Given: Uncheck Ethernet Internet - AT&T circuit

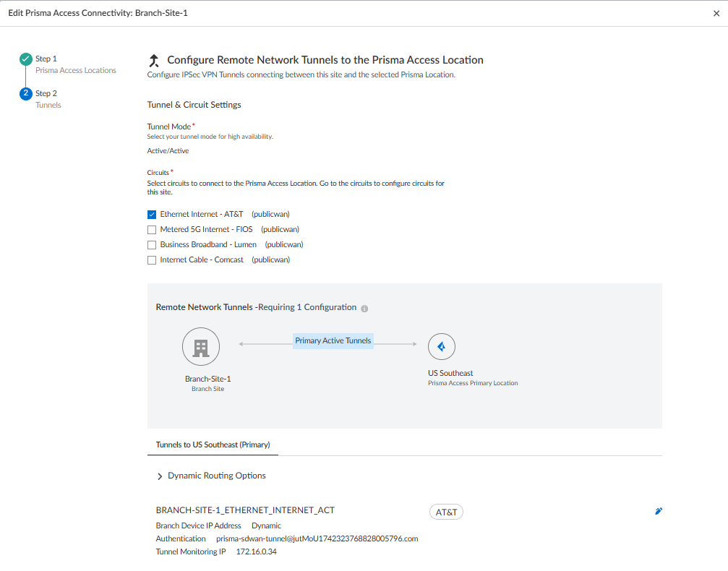Looking at the screenshot, I should pos(152,215).
